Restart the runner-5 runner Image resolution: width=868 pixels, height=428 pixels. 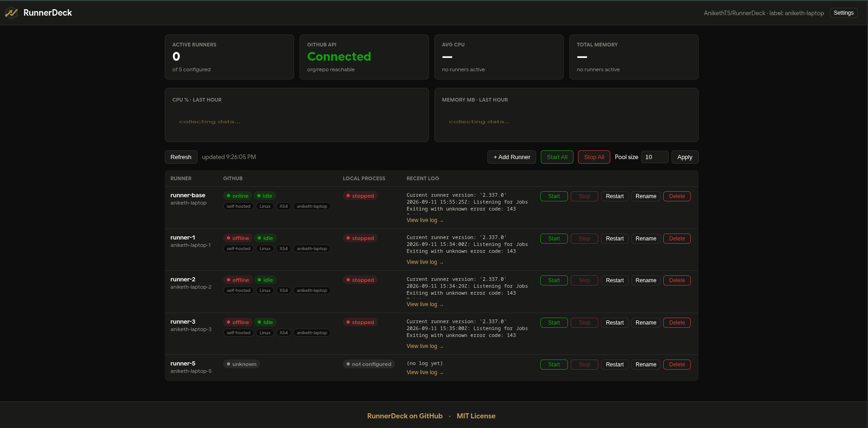click(x=615, y=365)
